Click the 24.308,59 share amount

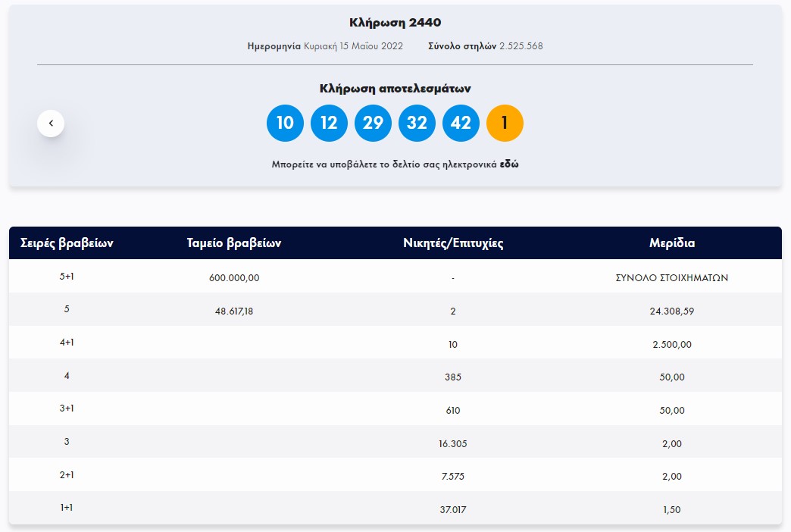pyautogui.click(x=671, y=311)
